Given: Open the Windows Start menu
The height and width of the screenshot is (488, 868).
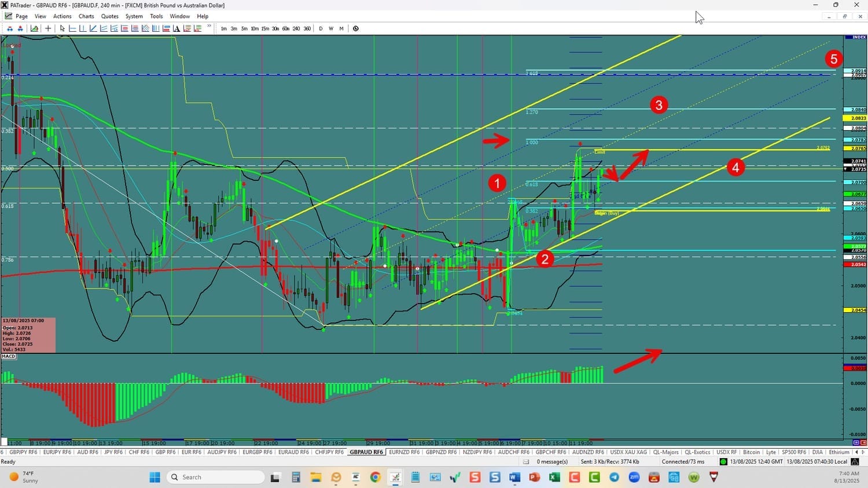Looking at the screenshot, I should tap(155, 477).
